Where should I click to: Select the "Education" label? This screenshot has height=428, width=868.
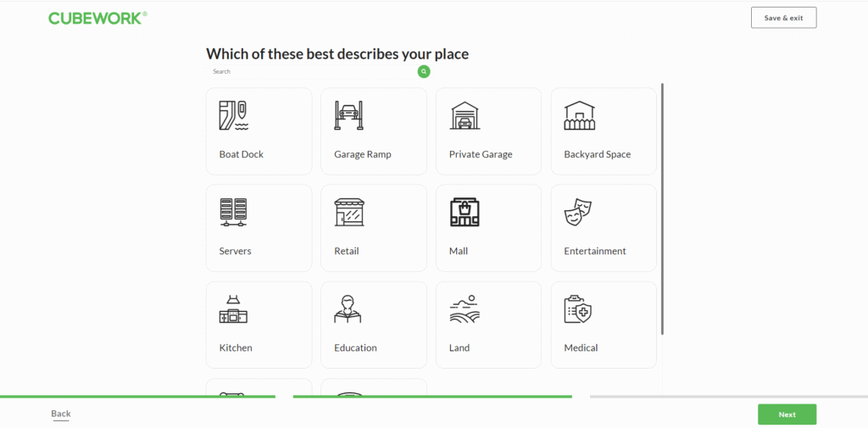click(x=355, y=348)
